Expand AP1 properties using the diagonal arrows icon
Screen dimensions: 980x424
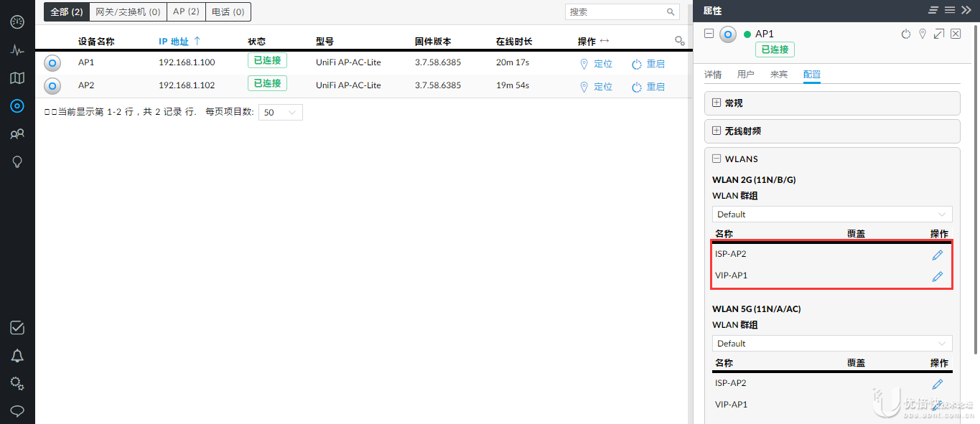point(939,34)
